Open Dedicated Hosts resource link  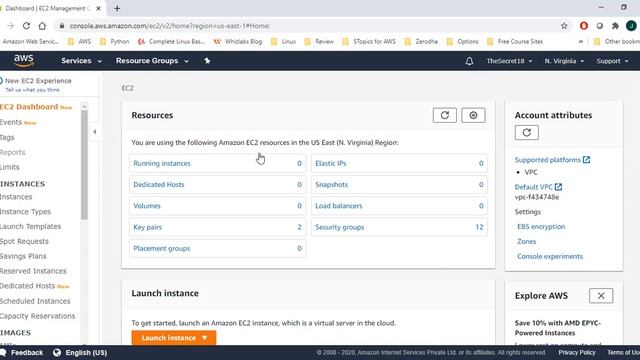(x=159, y=184)
